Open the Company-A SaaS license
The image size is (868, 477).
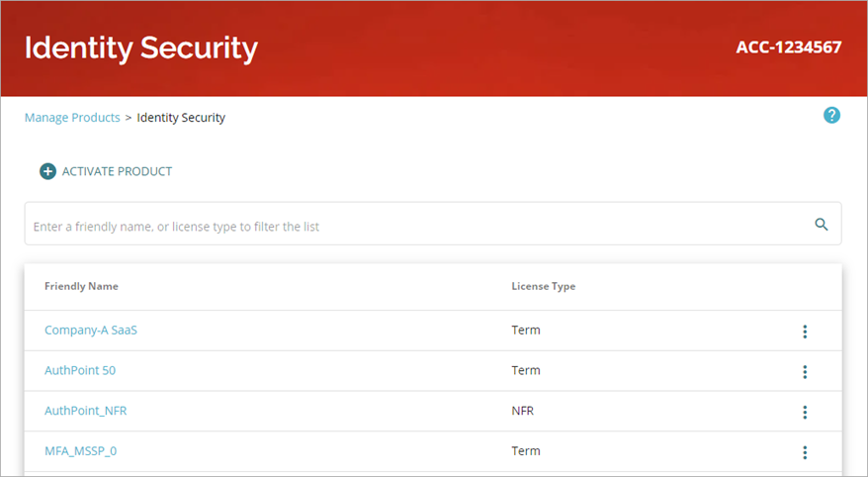pos(91,331)
